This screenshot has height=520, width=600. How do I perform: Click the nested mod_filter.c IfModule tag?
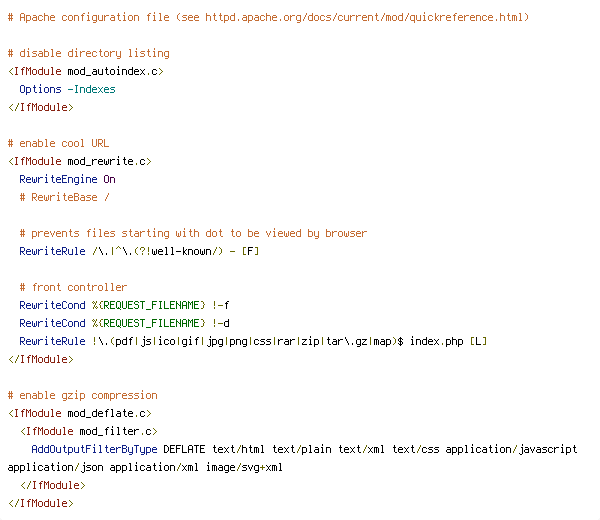(x=89, y=432)
